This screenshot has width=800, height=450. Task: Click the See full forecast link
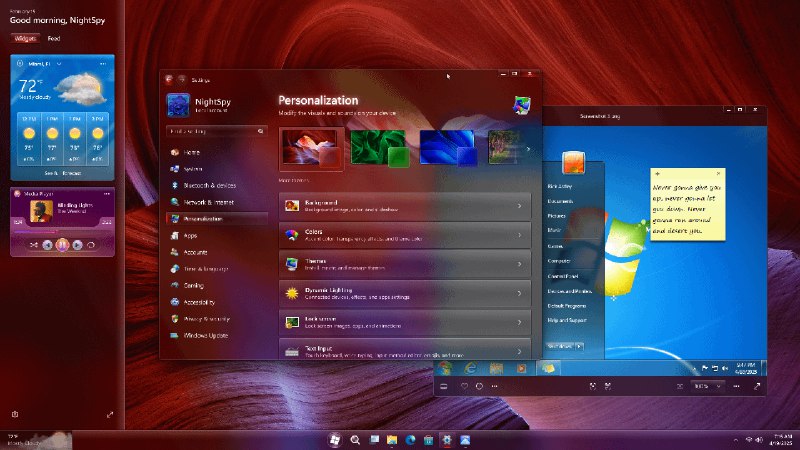pos(62,173)
